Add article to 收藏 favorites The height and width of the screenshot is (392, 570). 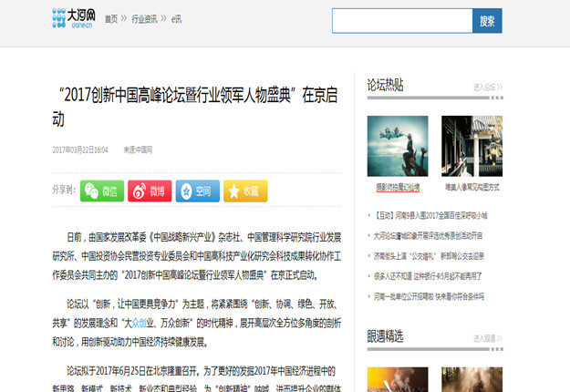click(245, 191)
